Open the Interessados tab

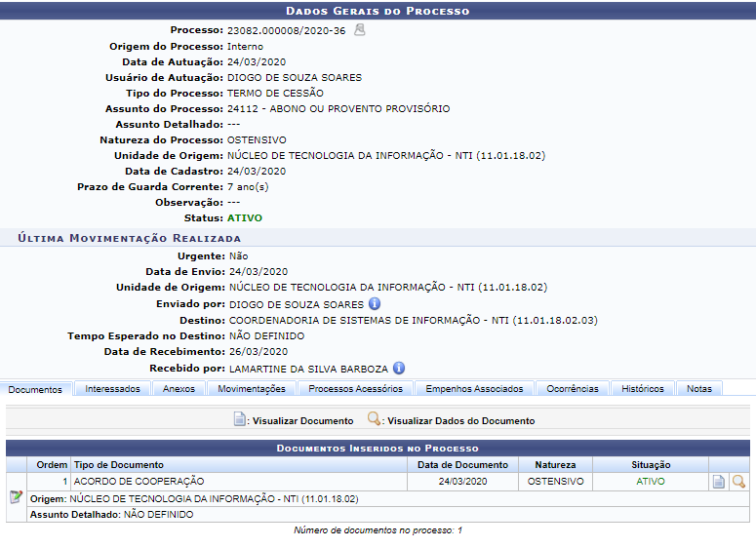point(112,389)
